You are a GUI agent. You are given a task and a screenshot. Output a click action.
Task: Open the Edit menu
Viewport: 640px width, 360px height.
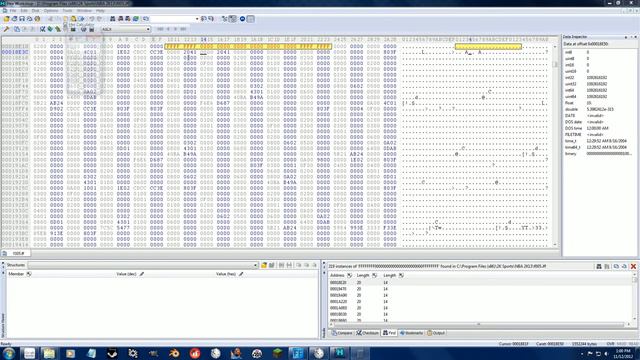click(x=24, y=11)
